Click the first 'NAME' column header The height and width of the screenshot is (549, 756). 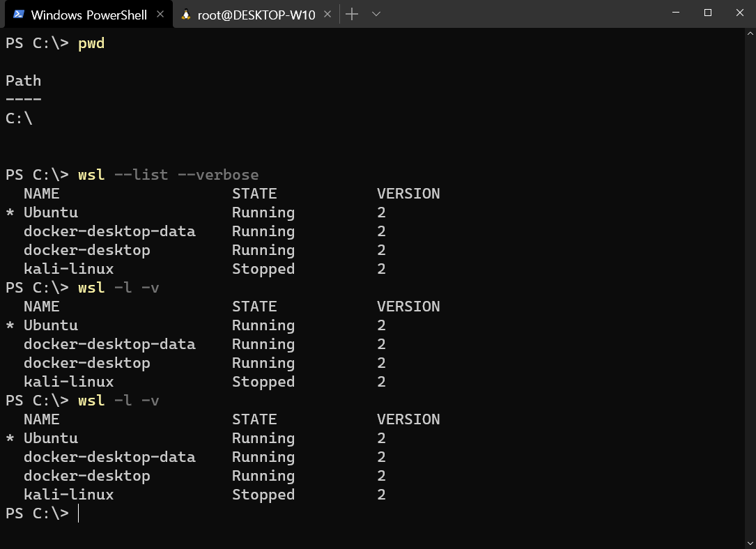point(42,193)
